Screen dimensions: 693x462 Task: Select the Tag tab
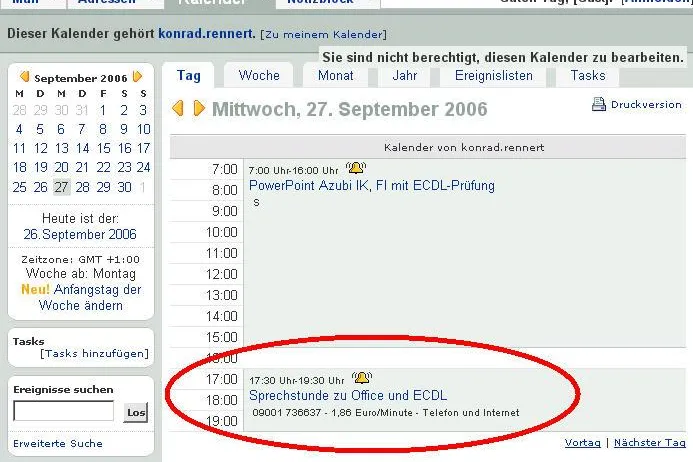[189, 76]
